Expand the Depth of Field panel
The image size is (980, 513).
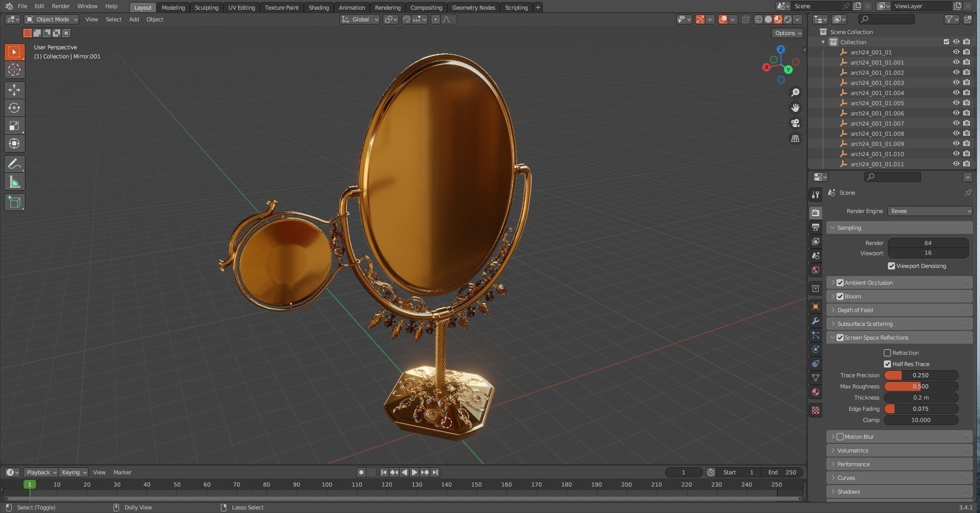(x=899, y=310)
